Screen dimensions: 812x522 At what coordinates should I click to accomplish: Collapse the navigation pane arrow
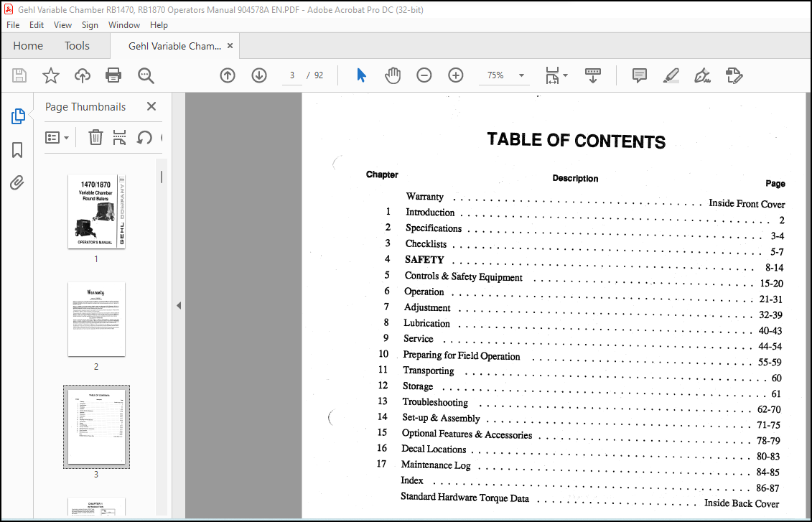[x=179, y=306]
